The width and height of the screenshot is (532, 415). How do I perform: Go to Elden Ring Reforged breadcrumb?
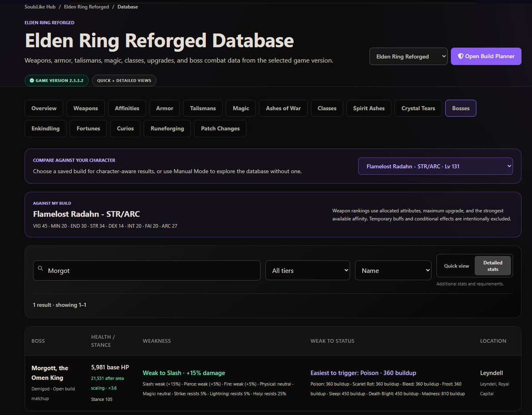(86, 7)
